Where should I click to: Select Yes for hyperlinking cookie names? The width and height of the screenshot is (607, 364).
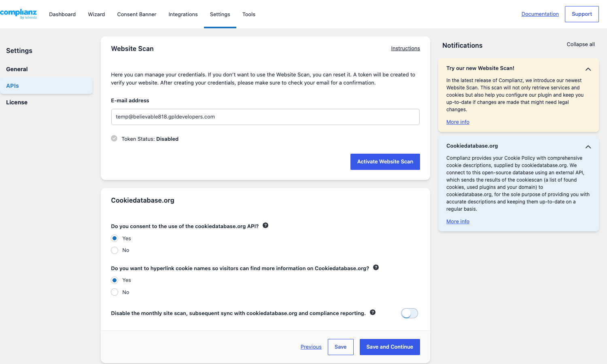pyautogui.click(x=115, y=280)
